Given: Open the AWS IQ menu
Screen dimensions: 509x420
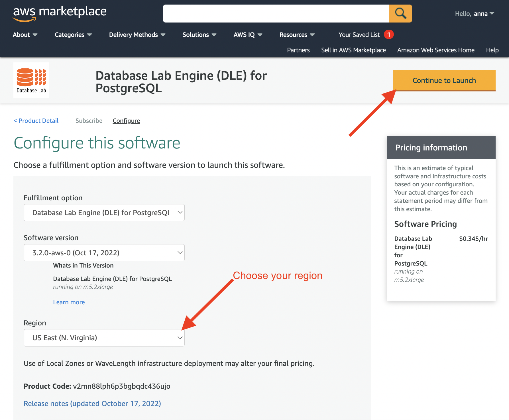Looking at the screenshot, I should [x=248, y=35].
